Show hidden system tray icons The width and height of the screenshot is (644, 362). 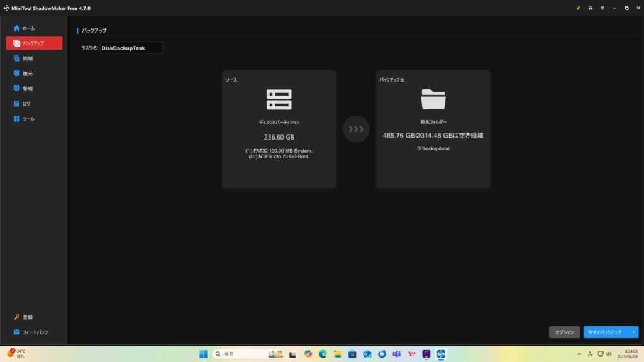coord(579,354)
